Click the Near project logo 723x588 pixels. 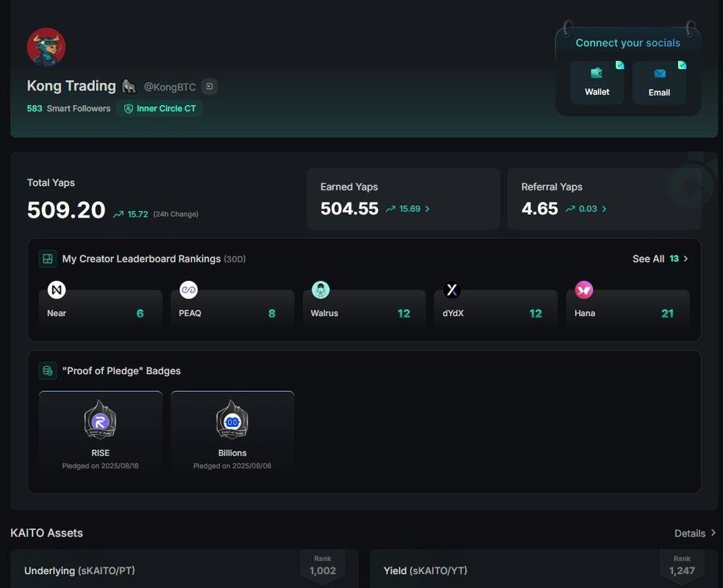click(57, 290)
